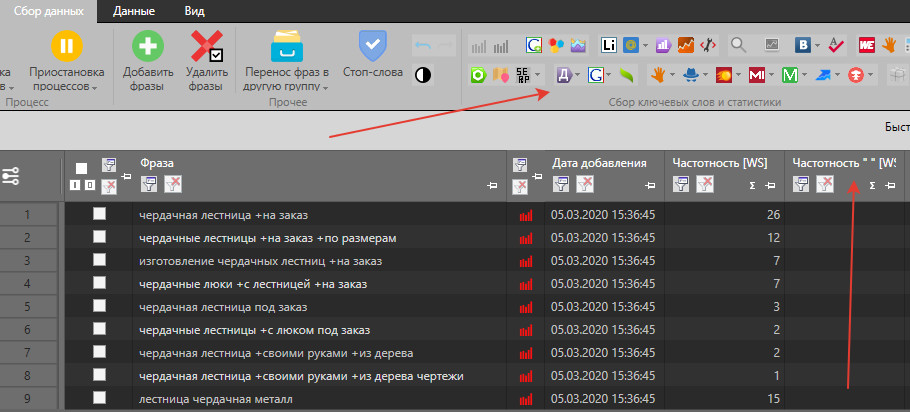Tick checkbox for чердачные люки +с лестницей row
910x412 pixels.
click(x=99, y=283)
